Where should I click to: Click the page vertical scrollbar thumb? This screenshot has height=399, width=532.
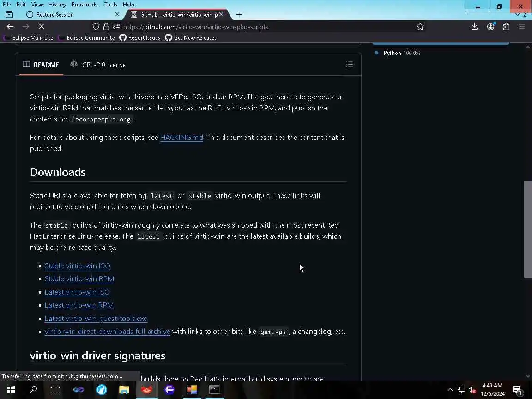pyautogui.click(x=527, y=230)
